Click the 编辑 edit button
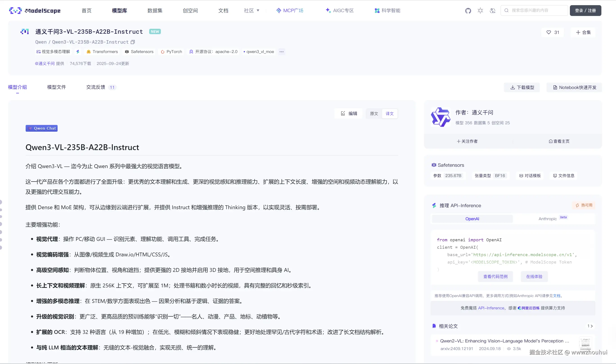 [349, 113]
